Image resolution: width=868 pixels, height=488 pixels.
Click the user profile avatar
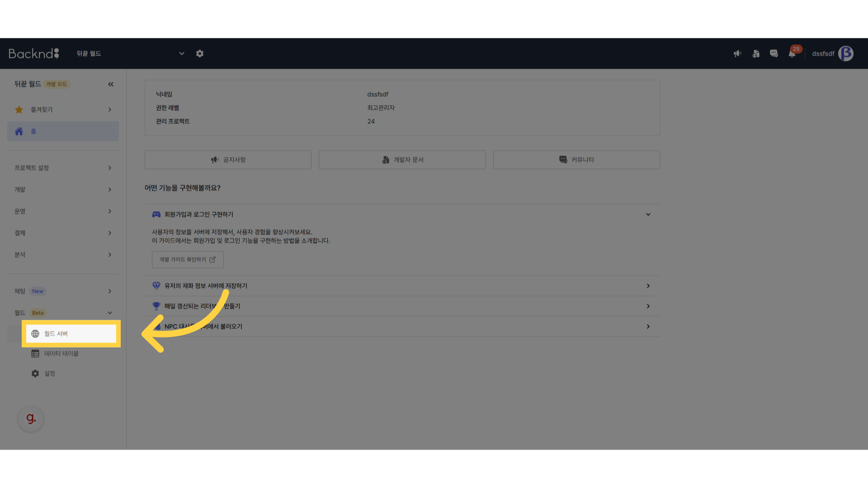845,53
